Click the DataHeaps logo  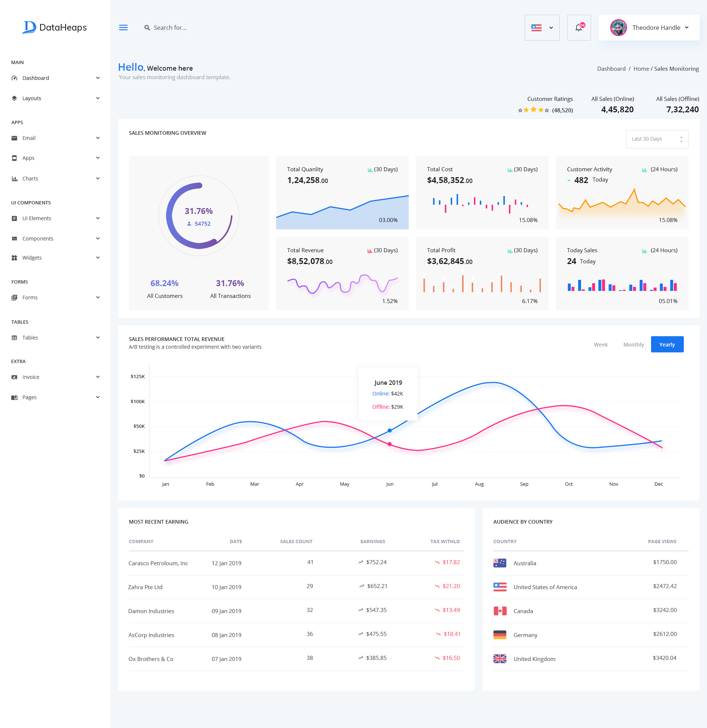[x=54, y=27]
